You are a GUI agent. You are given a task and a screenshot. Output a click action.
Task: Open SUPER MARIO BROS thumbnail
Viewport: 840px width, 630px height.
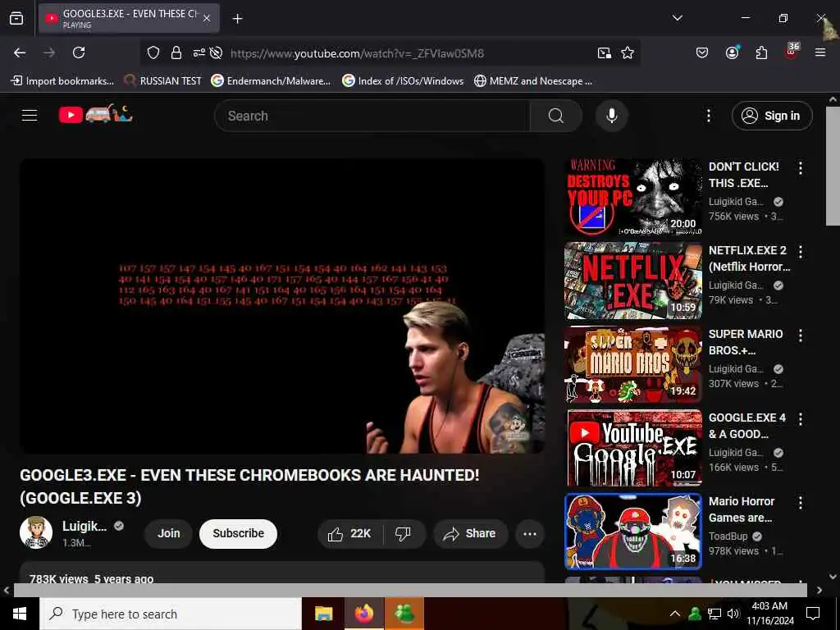[x=633, y=364]
